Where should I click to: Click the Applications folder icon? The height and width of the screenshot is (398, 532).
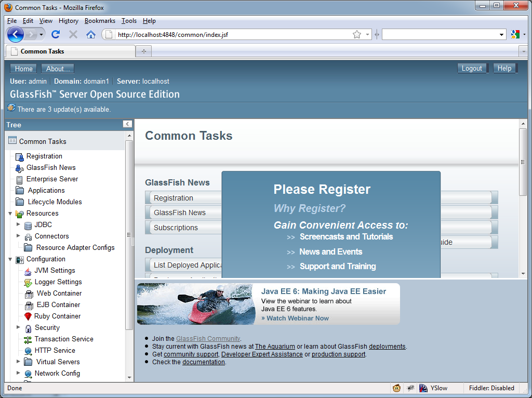20,190
